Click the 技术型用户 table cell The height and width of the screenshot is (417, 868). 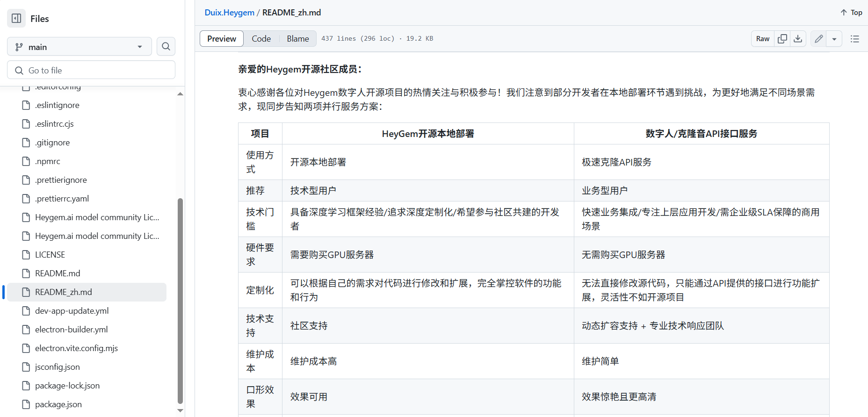pos(428,191)
